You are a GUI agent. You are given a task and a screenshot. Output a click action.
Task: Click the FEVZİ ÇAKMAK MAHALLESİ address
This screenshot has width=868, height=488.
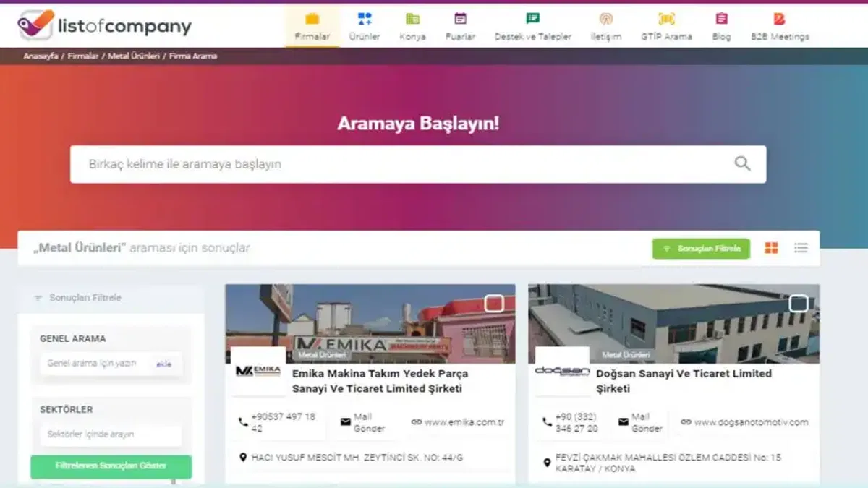click(668, 463)
